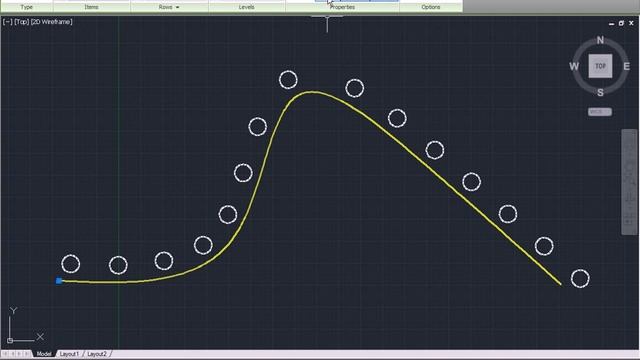Switch to the Model tab
Viewport: 640px width, 360px height.
tap(43, 354)
